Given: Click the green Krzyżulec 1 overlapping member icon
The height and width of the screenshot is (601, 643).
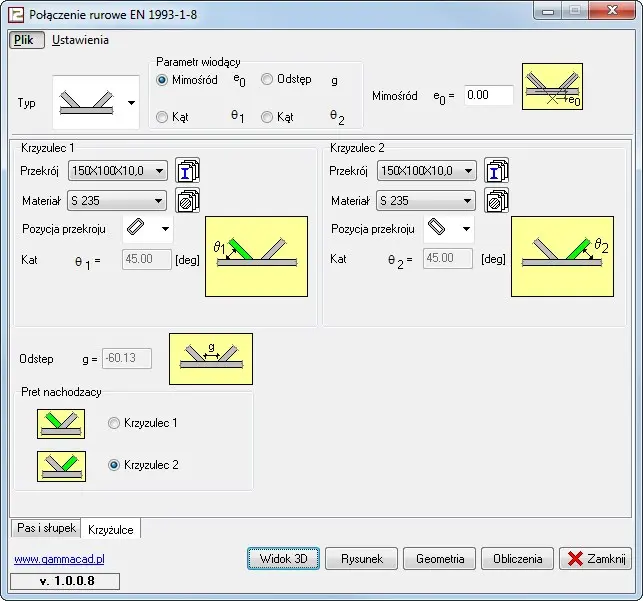Looking at the screenshot, I should coord(61,424).
